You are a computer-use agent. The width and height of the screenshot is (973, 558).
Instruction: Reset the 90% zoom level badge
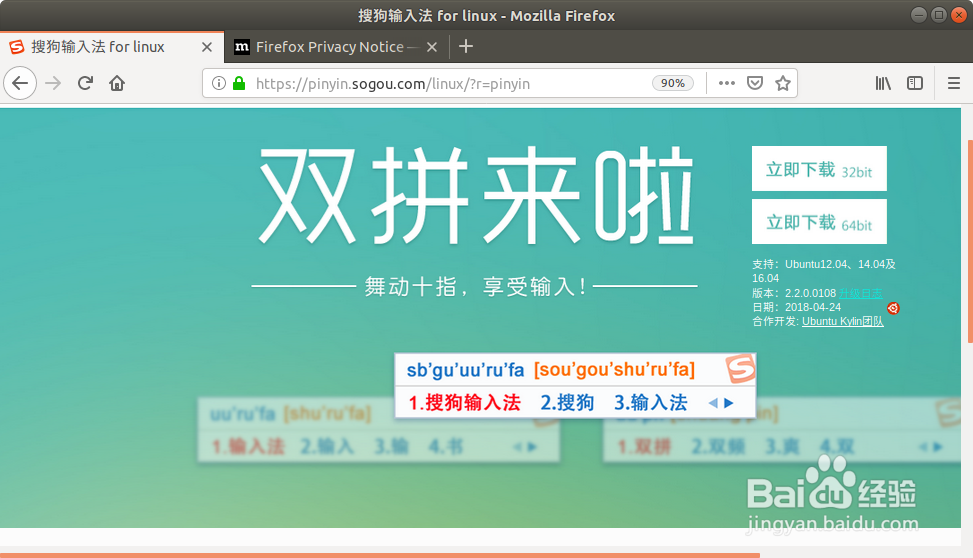coord(673,83)
